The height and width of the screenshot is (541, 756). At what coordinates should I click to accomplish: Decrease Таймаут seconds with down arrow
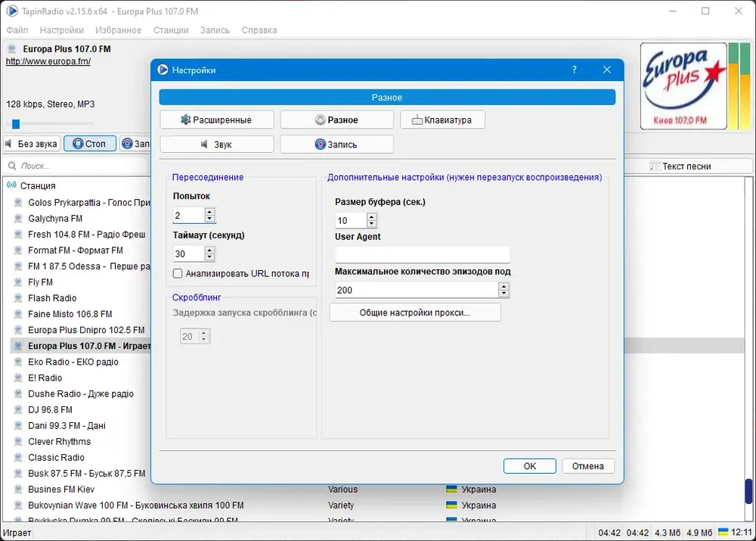(209, 257)
